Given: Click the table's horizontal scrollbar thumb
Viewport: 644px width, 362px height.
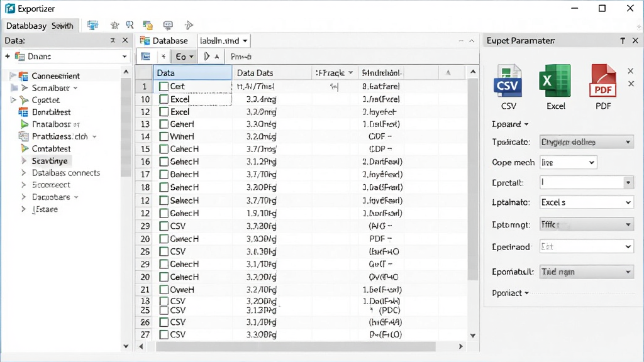Looking at the screenshot, I should coord(296,346).
